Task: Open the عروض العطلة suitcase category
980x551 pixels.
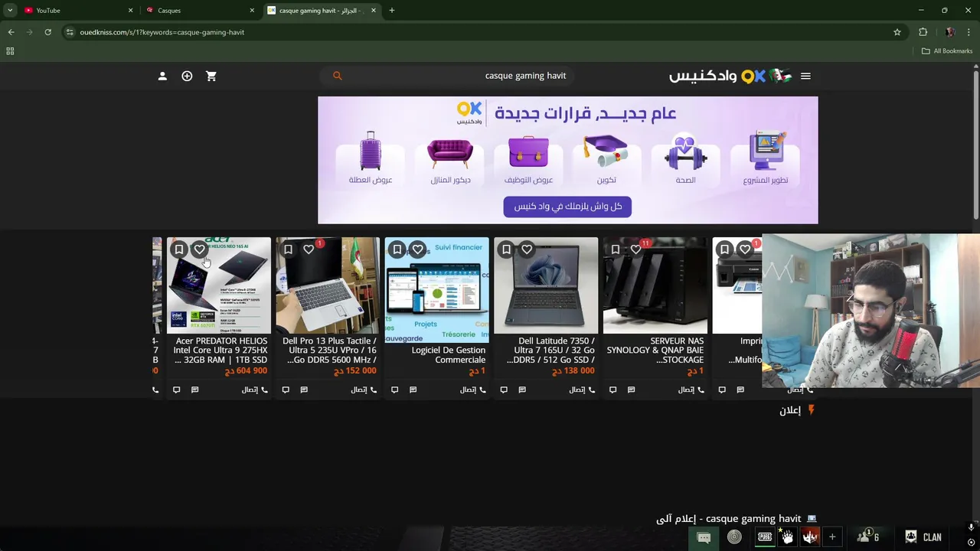Action: (x=371, y=158)
